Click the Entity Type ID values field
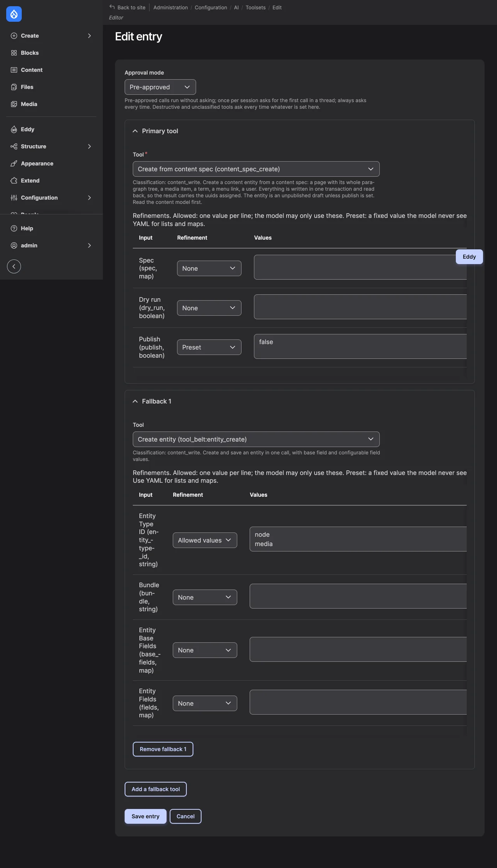The width and height of the screenshot is (497, 868). [x=358, y=539]
